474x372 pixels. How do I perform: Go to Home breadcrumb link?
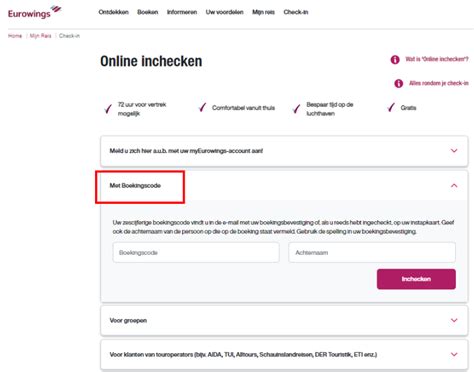15,36
